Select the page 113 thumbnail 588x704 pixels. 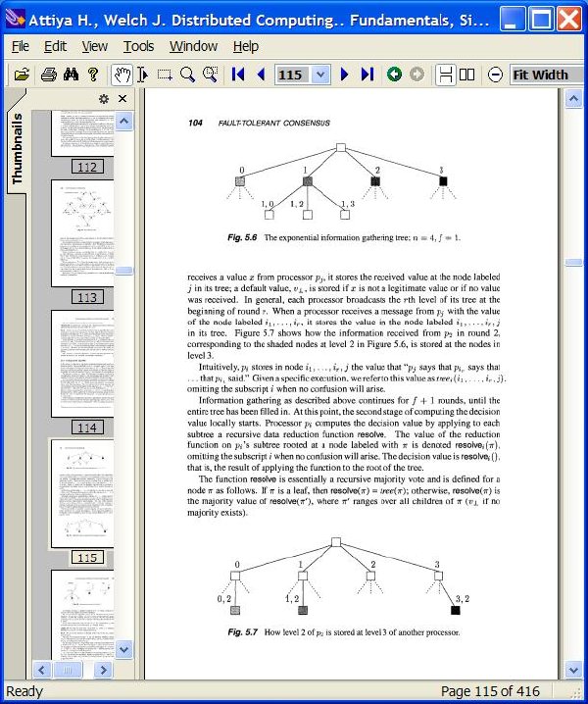[x=82, y=233]
